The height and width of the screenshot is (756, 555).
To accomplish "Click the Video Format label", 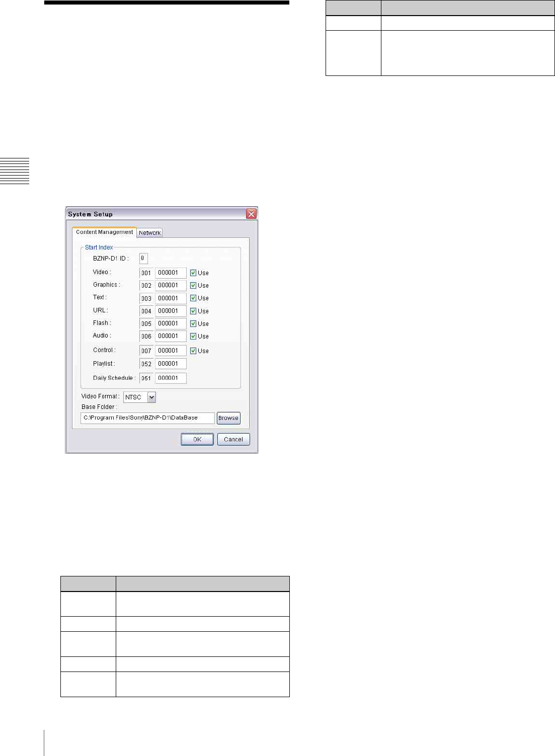I will point(101,396).
